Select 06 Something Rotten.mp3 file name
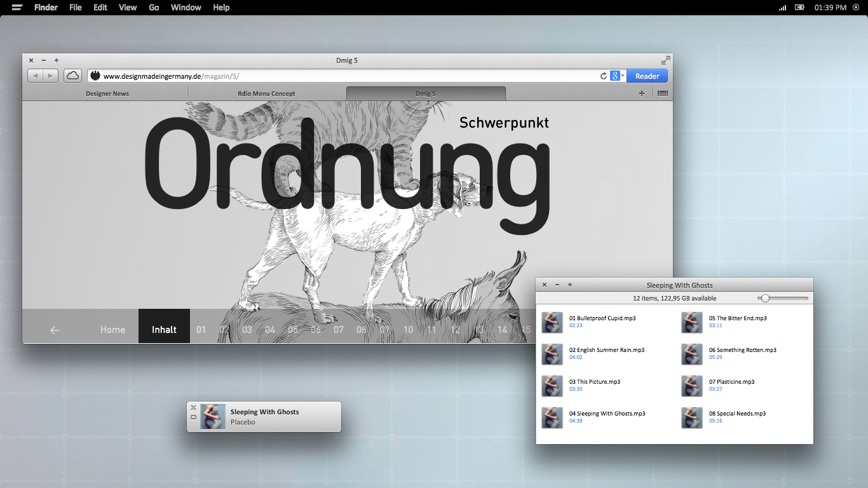The width and height of the screenshot is (868, 488). point(743,350)
